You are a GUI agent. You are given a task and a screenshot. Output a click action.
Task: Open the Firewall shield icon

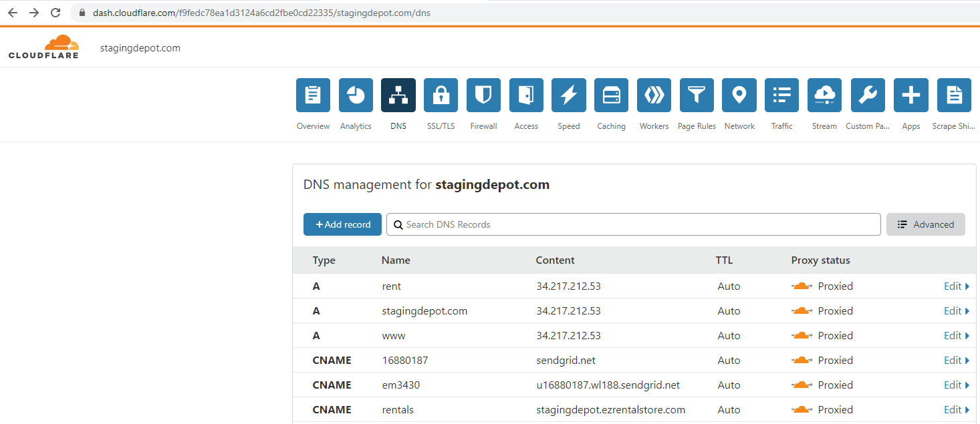point(483,95)
